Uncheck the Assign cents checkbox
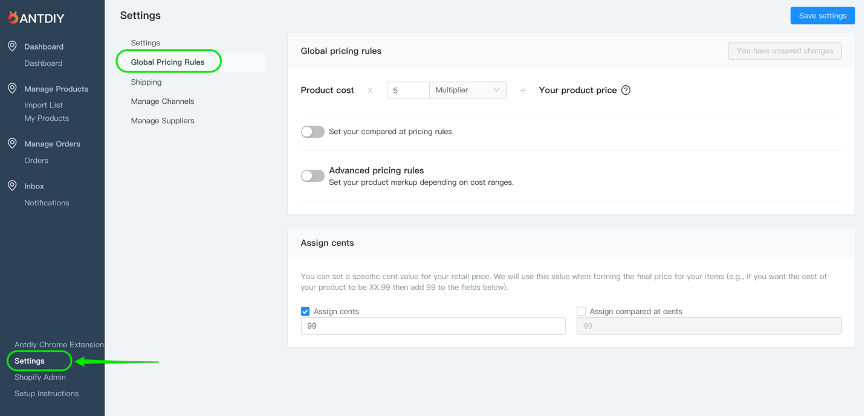This screenshot has width=864, height=416. click(x=305, y=311)
